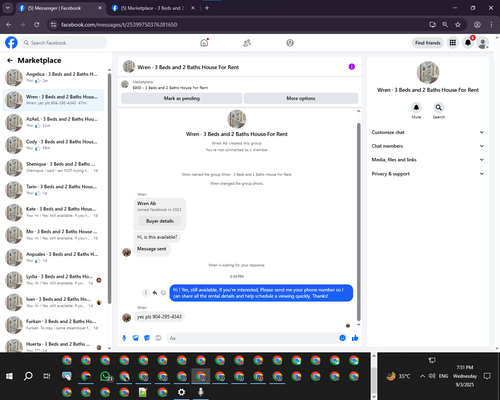This screenshot has height=400, width=500.
Task: Open the Home feed icon
Action: 204,43
